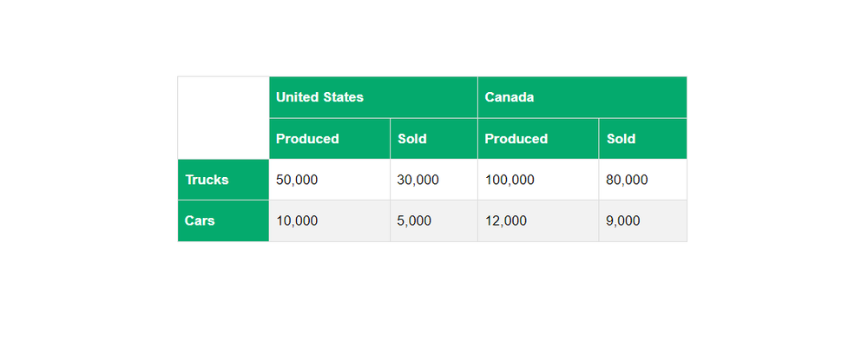Click the 9,000 cars sold cell
Viewport: 868px width, 355px height.
pos(623,220)
